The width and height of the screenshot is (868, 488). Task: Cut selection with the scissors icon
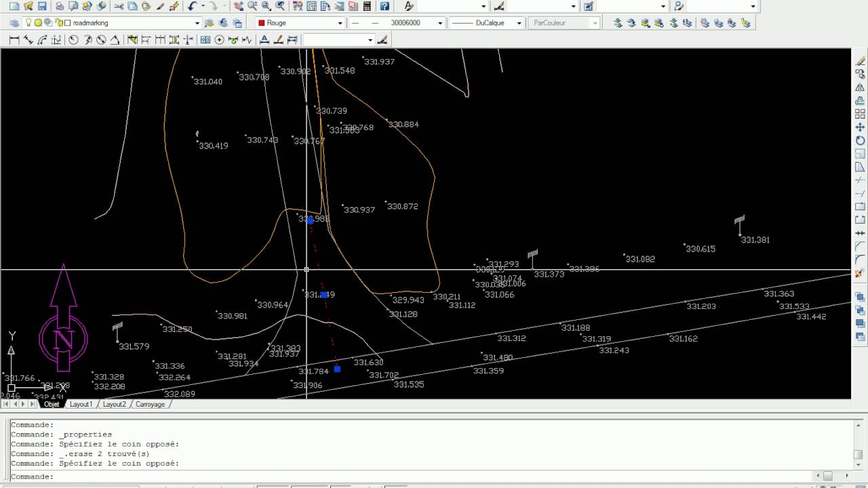click(x=119, y=6)
